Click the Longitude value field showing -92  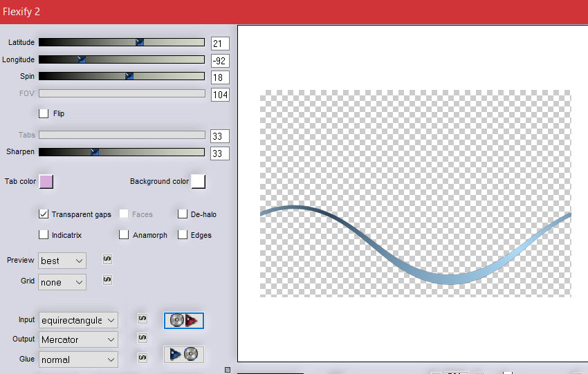coord(220,61)
